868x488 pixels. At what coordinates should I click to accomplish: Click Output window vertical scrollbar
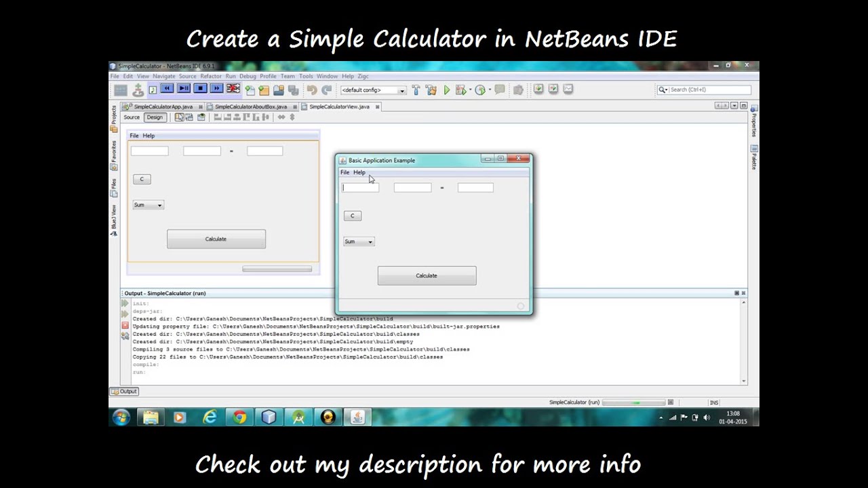click(743, 342)
